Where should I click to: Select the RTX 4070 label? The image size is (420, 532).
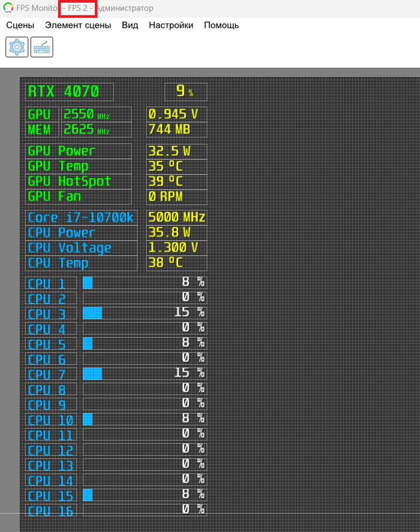click(x=69, y=92)
